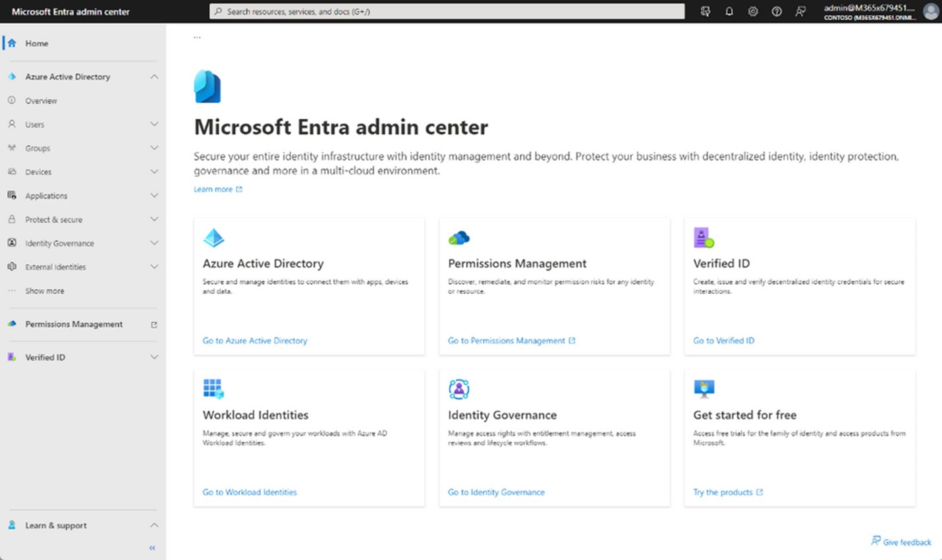Open the help question mark icon

[x=777, y=11]
